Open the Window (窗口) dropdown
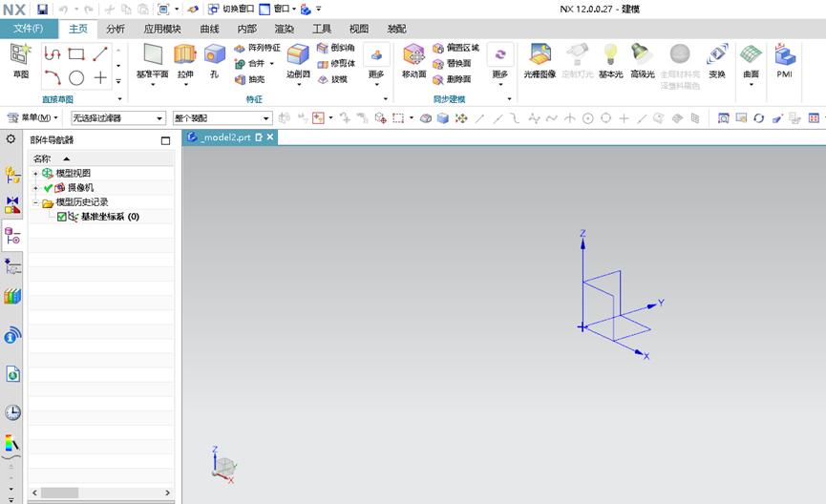The width and height of the screenshot is (826, 504). click(278, 9)
